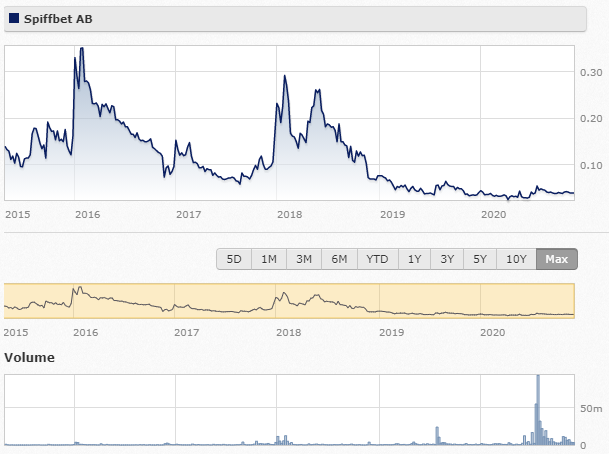Show year-to-date with YTD button
609x454 pixels.
tap(378, 259)
